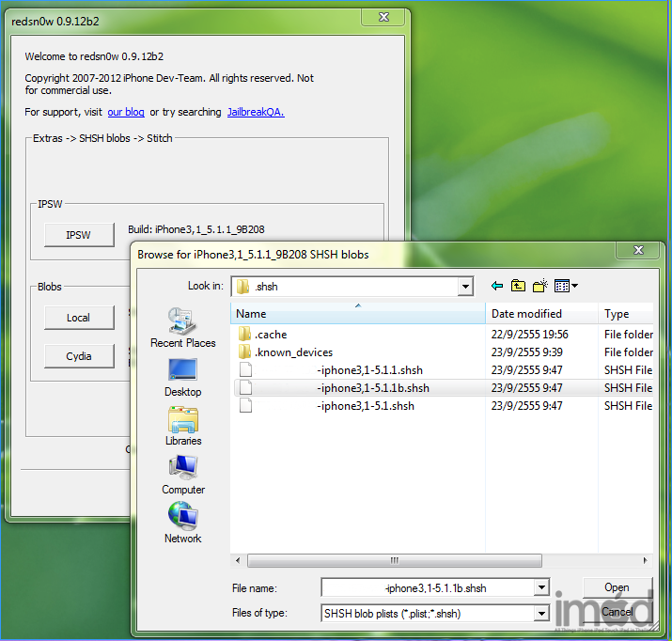Click the 23/9/2555 9:39 date cell
Image resolution: width=672 pixels, height=641 pixels.
[526, 352]
